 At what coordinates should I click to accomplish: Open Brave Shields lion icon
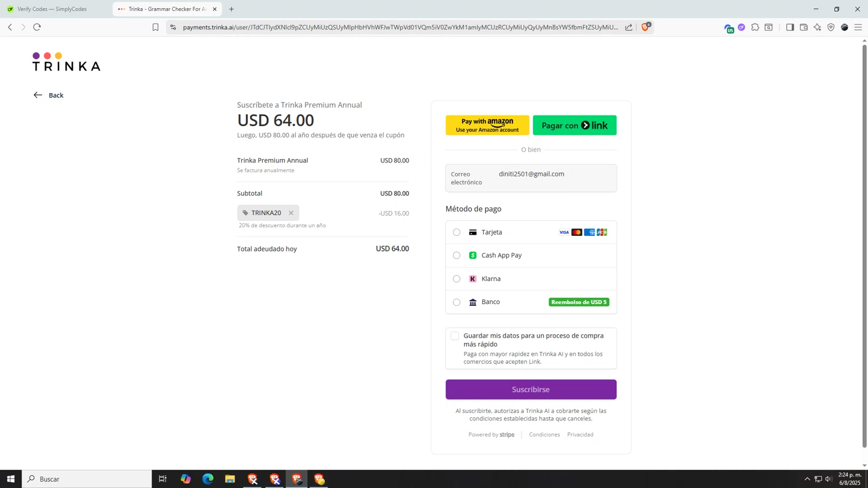tap(646, 27)
